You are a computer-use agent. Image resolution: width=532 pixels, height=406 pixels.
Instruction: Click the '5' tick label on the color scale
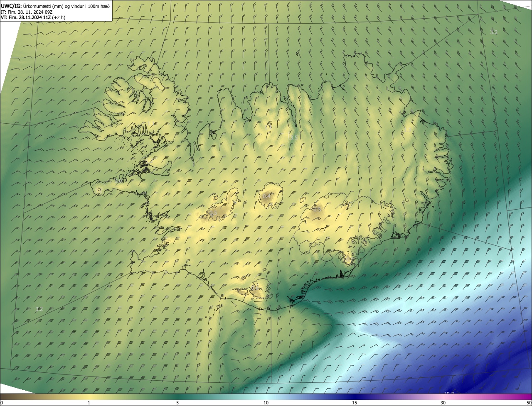[177, 403]
